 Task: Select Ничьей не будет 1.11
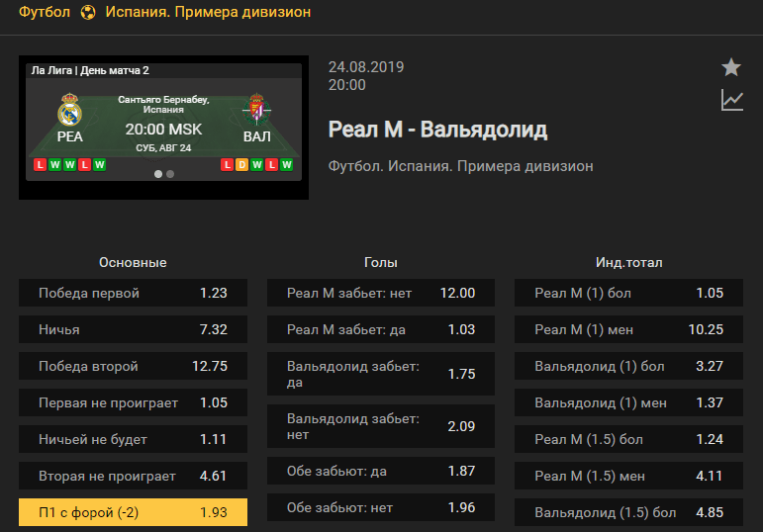[133, 439]
